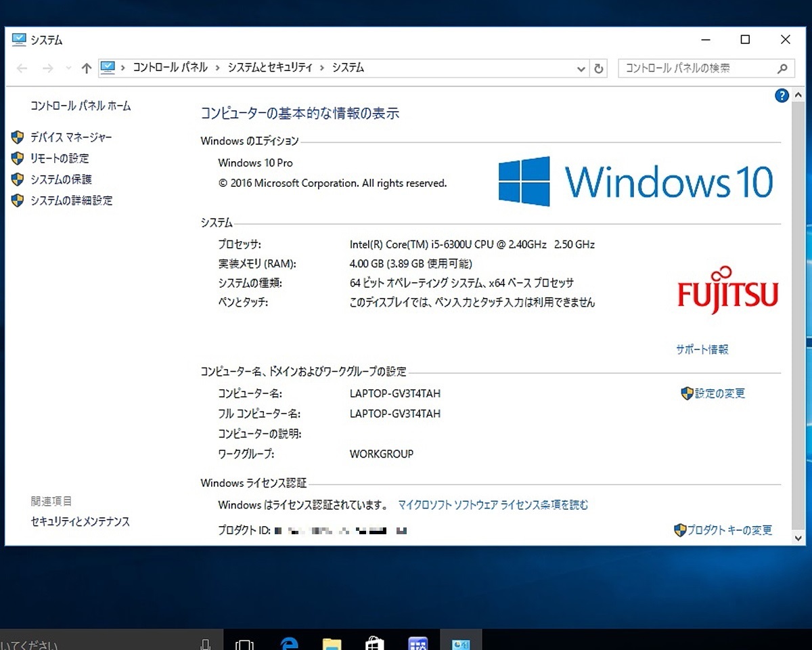
Task: Open Microsoft Store from the taskbar
Action: [x=374, y=643]
